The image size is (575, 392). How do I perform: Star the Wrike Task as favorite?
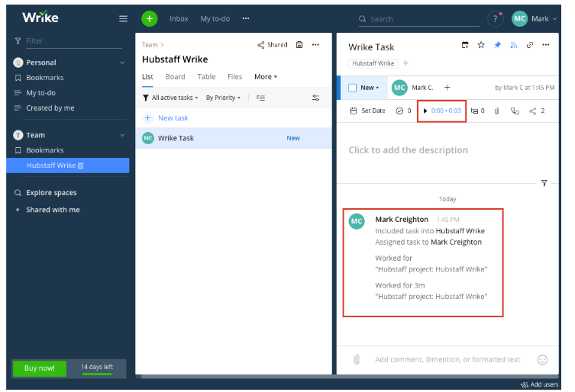pyautogui.click(x=481, y=46)
